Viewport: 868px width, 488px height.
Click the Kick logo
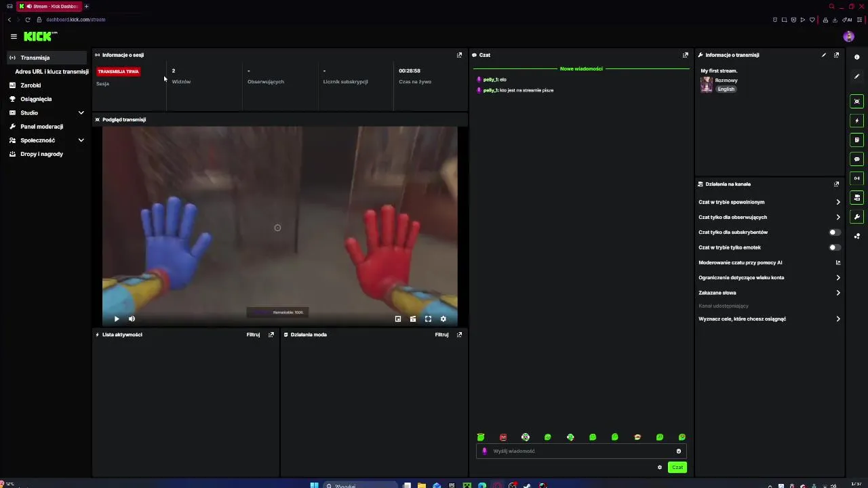coord(40,37)
